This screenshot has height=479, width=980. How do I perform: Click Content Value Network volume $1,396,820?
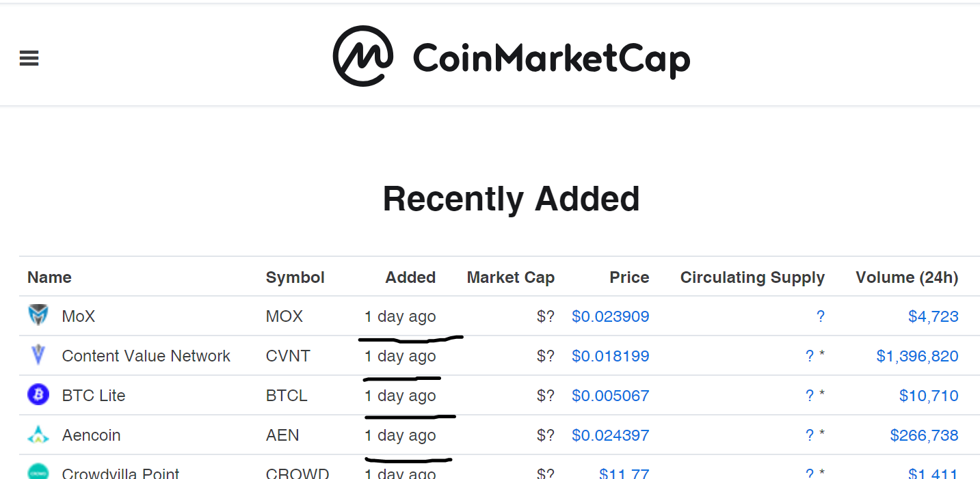(918, 356)
